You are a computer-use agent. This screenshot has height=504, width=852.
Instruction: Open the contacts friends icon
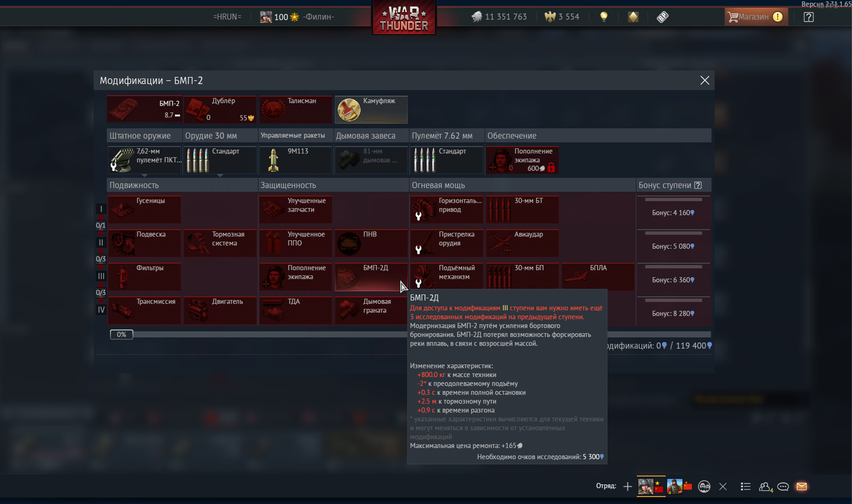765,487
